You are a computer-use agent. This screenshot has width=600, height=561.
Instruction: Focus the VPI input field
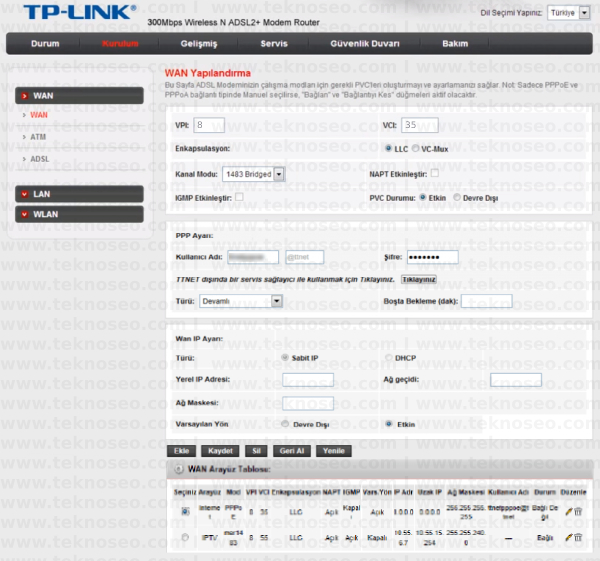pyautogui.click(x=209, y=125)
